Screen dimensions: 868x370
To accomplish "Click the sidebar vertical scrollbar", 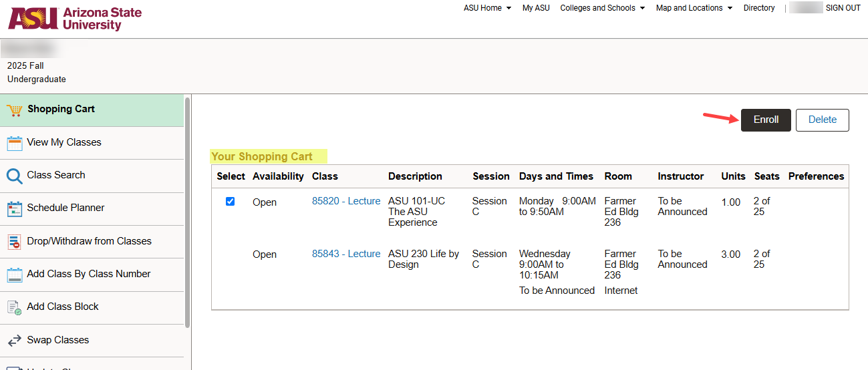I will [x=188, y=214].
